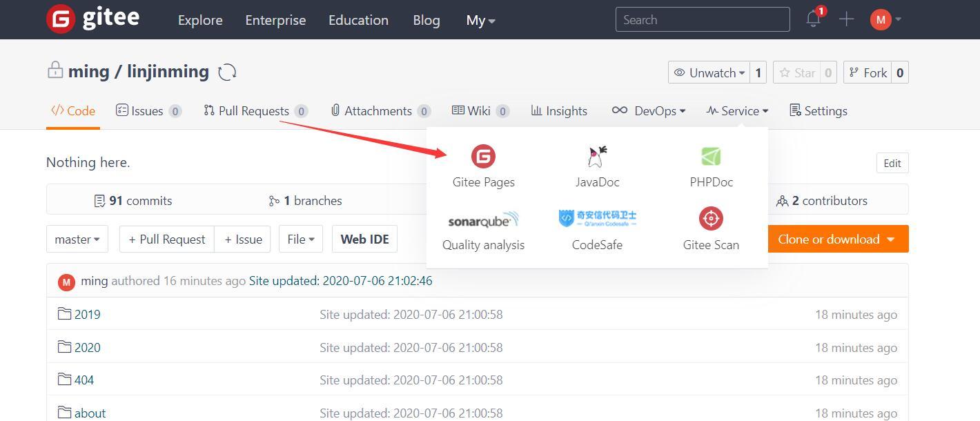Screen dimensions: 980x421
Task: Expand the My dropdown menu
Action: point(480,20)
